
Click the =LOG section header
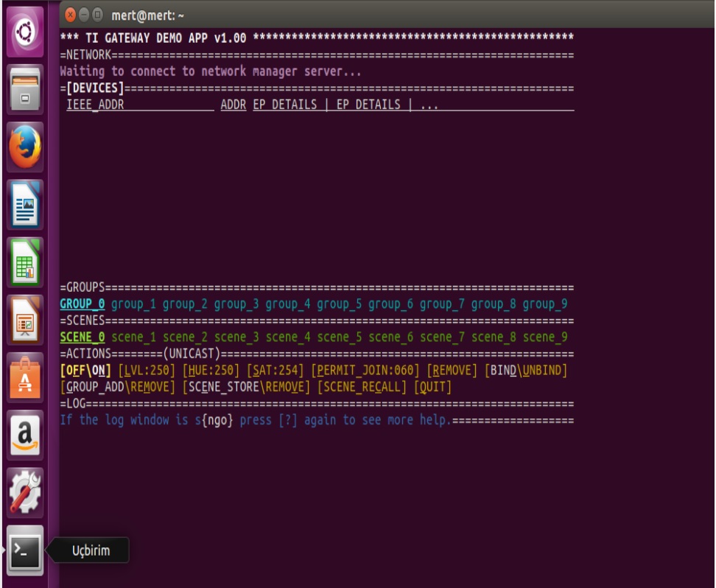[73, 404]
